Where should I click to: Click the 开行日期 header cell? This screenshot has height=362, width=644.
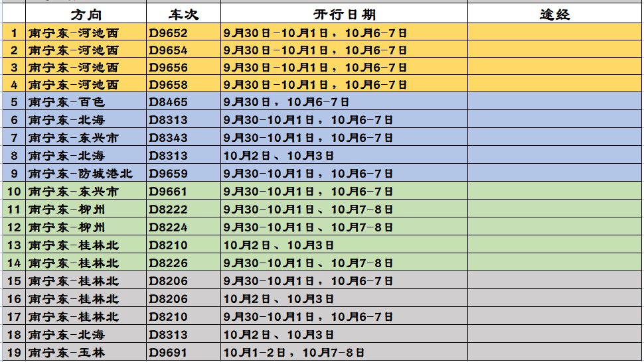(344, 15)
